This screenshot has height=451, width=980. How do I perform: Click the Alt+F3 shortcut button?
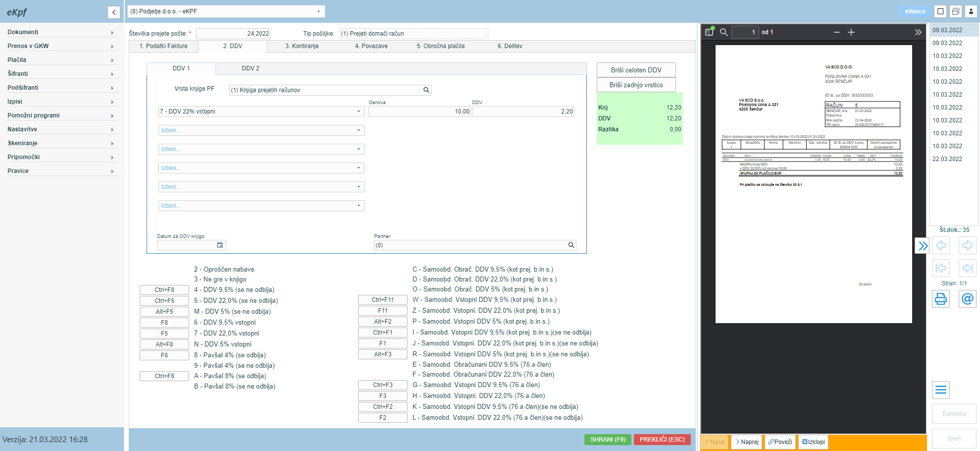point(383,354)
